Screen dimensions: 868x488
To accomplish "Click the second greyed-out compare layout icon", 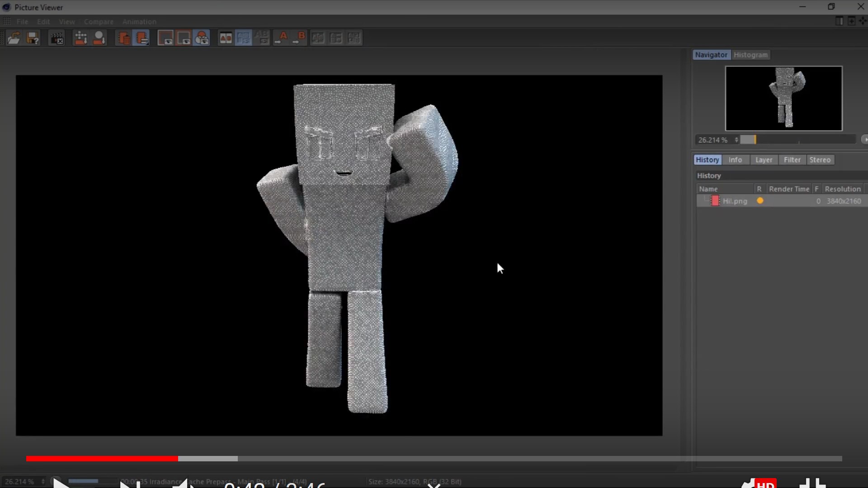I will tap(336, 38).
